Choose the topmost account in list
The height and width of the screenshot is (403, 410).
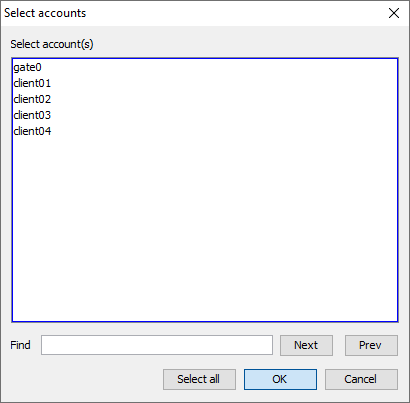coord(27,67)
